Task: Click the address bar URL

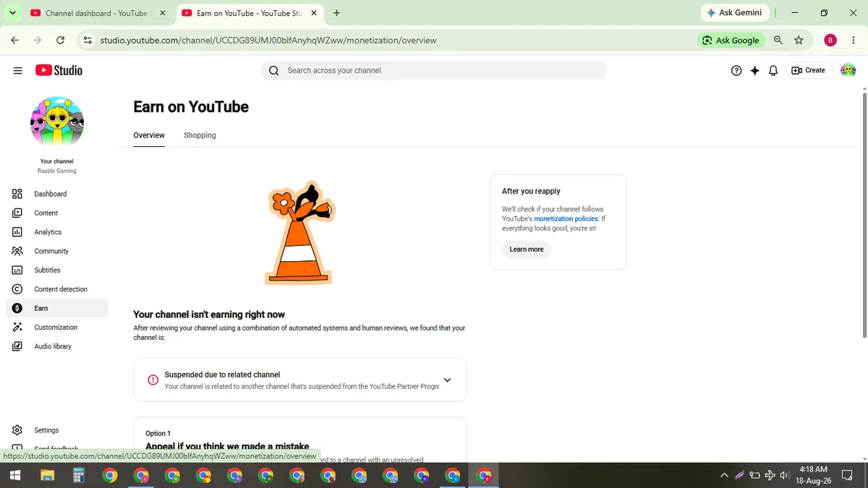Action: point(268,40)
